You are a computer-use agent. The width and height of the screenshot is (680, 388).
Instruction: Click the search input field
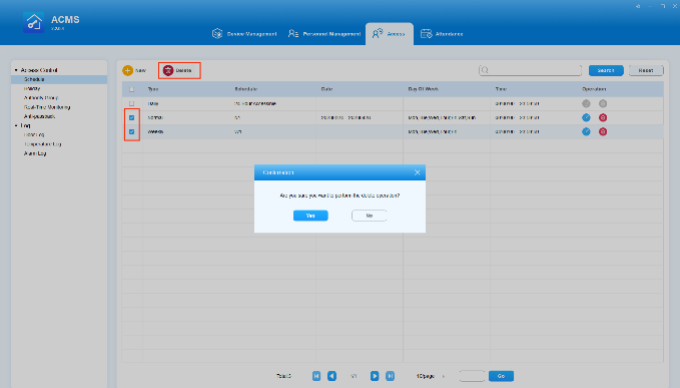click(530, 70)
